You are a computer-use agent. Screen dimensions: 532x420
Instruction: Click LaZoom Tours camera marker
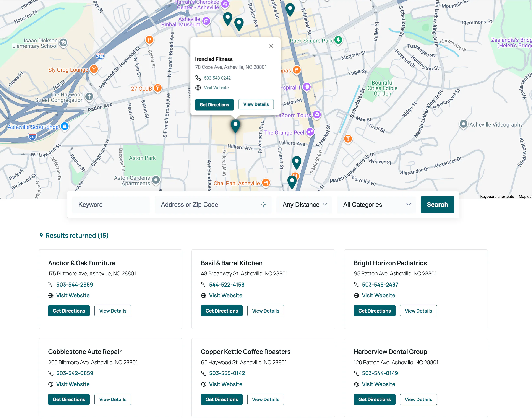pyautogui.click(x=317, y=114)
